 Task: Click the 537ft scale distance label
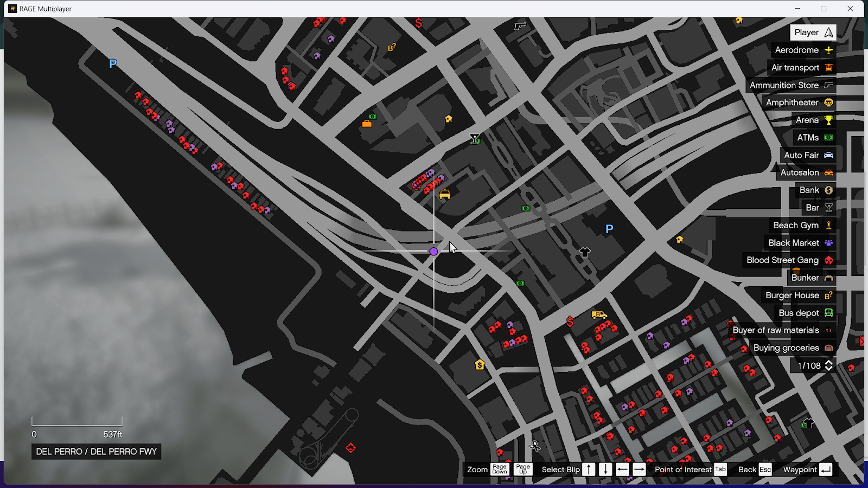tap(113, 434)
